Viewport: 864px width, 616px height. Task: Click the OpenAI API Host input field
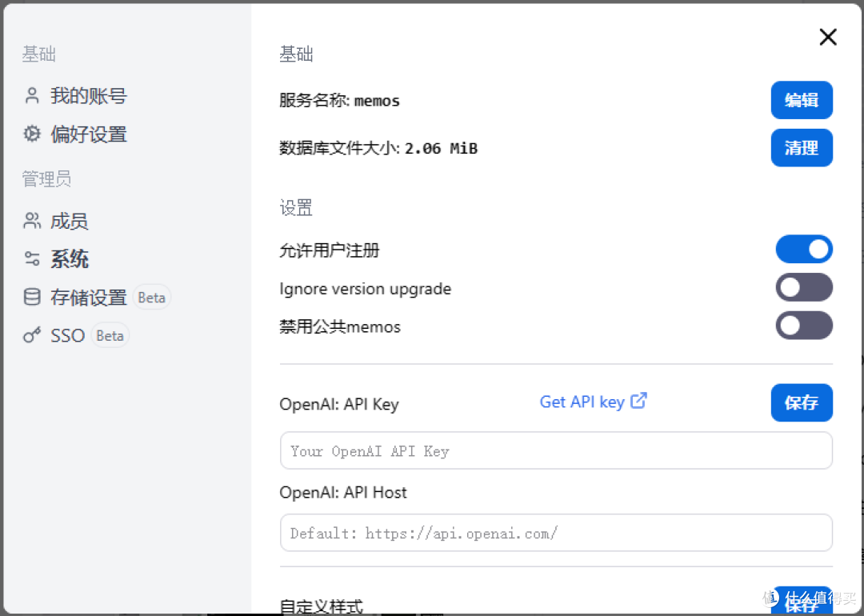[556, 533]
